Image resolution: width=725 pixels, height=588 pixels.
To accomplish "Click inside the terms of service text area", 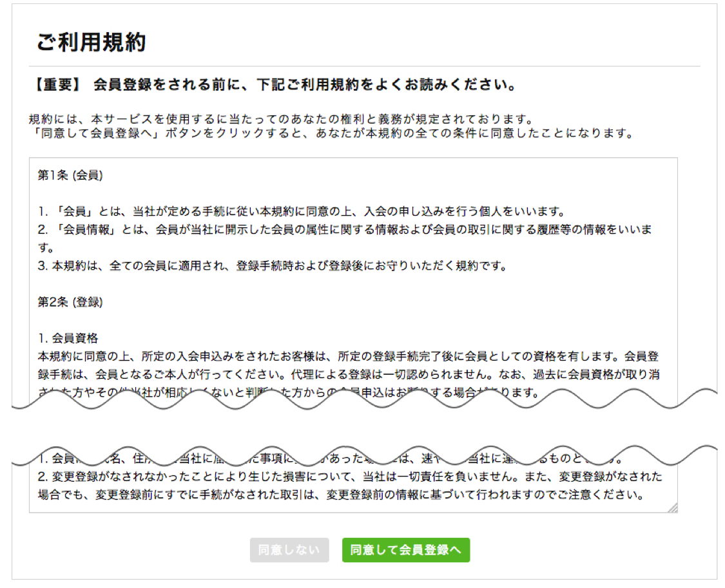I will click(x=354, y=290).
